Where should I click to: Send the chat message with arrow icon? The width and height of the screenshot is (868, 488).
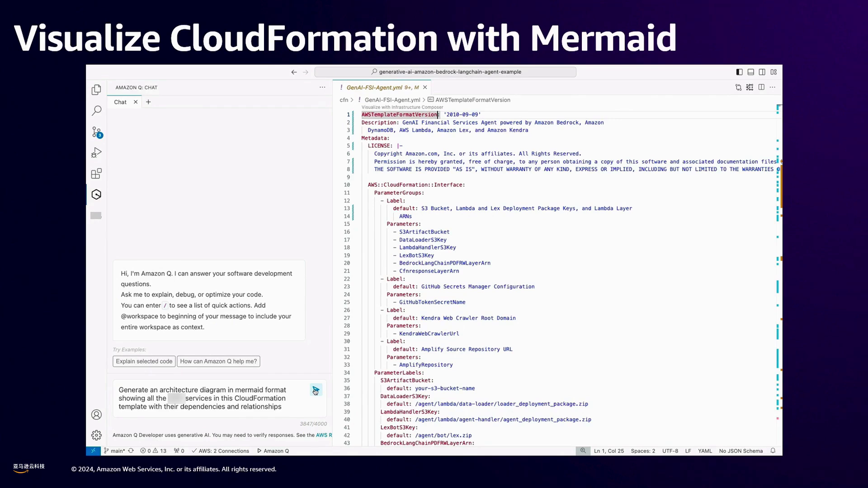(x=316, y=390)
